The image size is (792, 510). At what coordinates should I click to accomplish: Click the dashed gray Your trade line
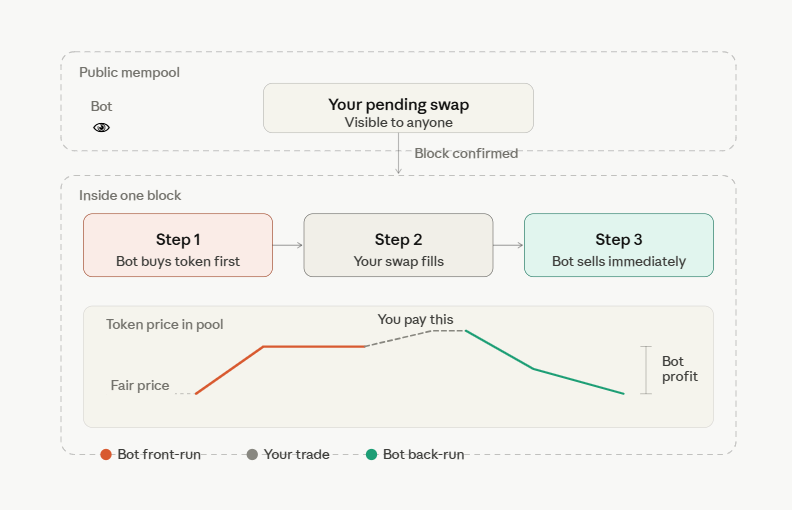(414, 336)
